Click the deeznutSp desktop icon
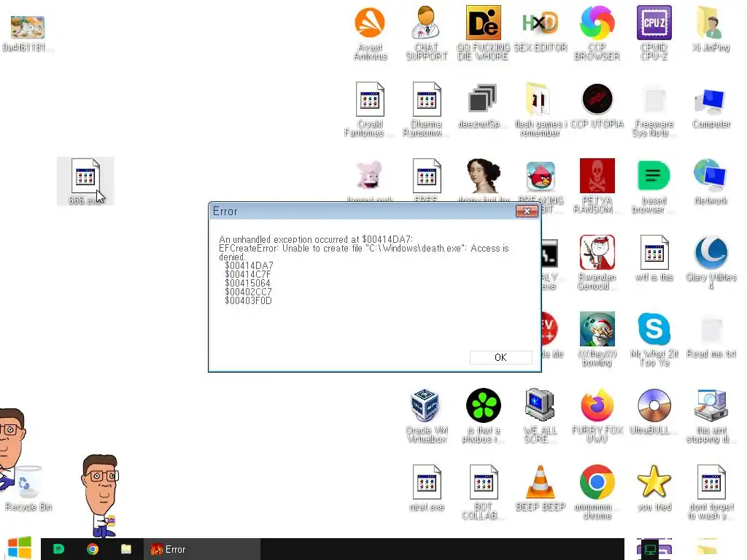Image resolution: width=747 pixels, height=560 pixels. 483,106
